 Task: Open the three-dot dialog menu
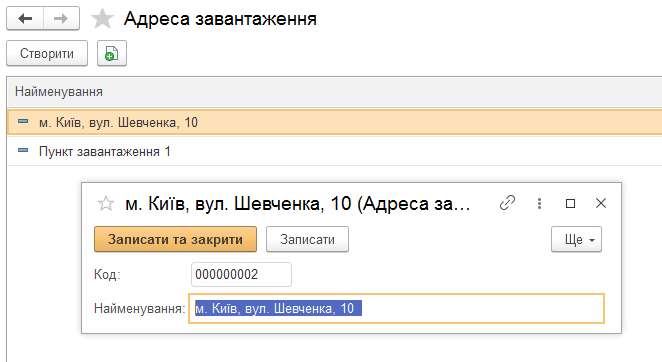[539, 204]
